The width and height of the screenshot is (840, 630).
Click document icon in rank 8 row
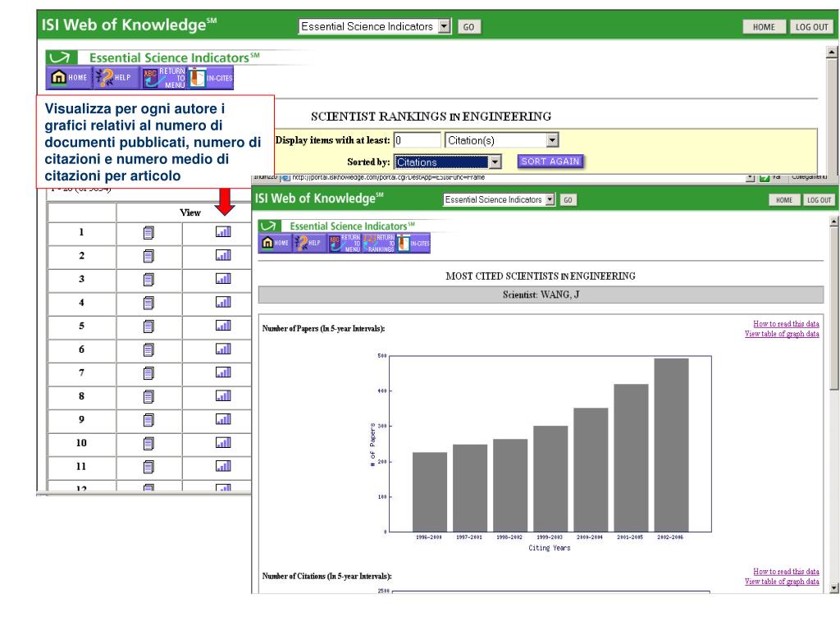pos(149,396)
